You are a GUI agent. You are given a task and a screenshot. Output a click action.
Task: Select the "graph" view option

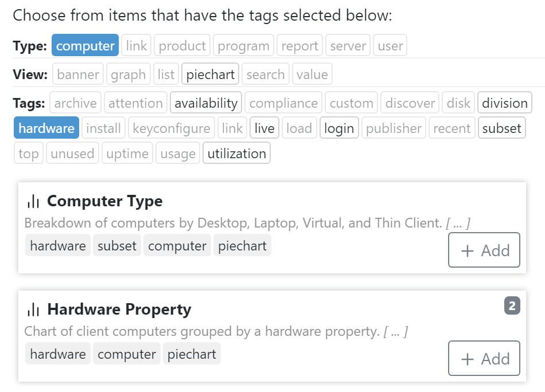pos(129,73)
